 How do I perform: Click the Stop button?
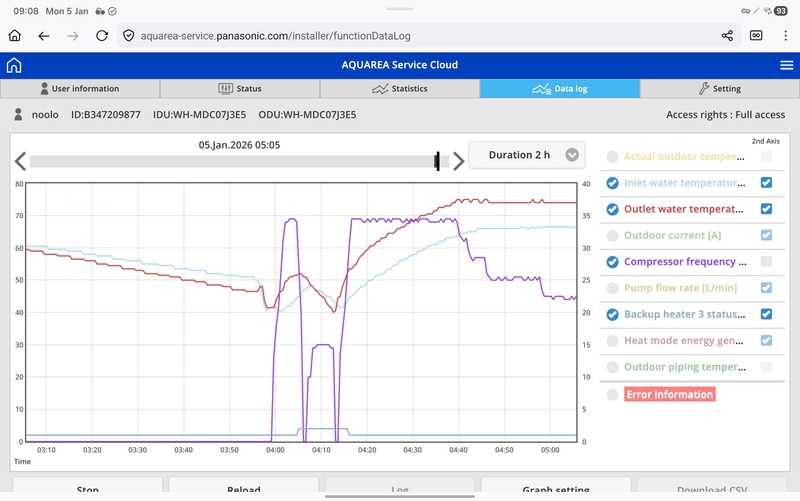(88, 485)
